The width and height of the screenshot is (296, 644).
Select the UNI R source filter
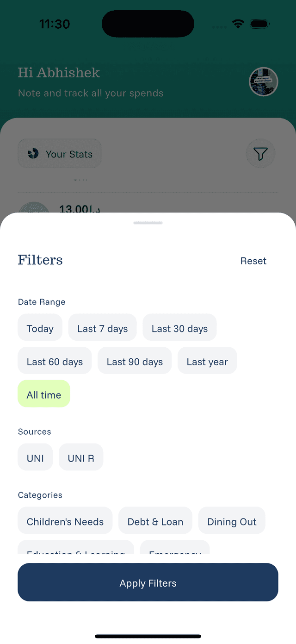(x=80, y=457)
